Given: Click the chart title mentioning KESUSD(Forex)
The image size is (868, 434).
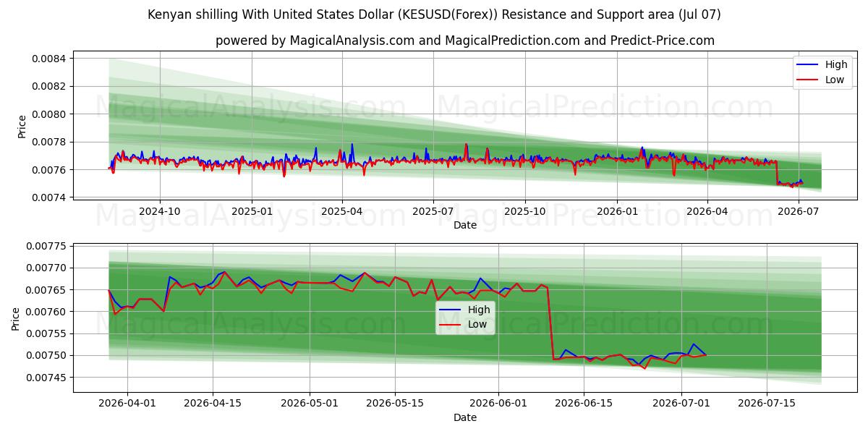Looking at the screenshot, I should pos(434,14).
